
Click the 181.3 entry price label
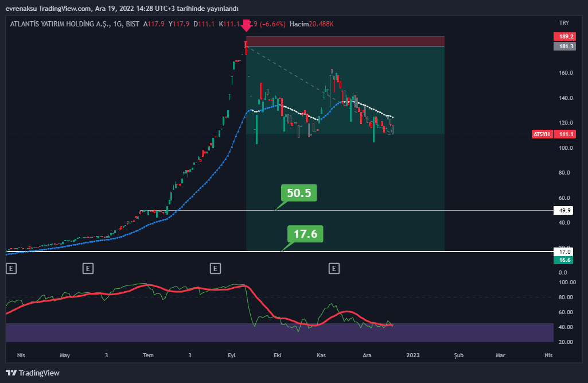(x=564, y=46)
